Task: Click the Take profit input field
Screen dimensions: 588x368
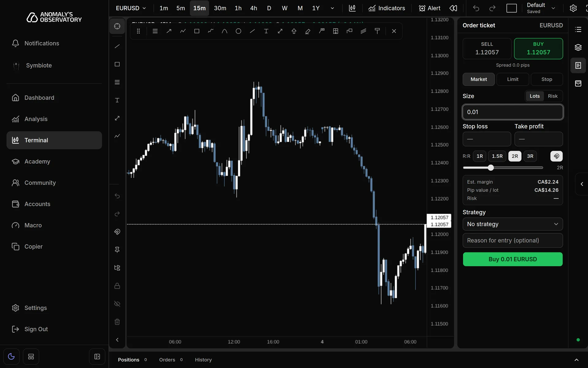Action: (x=539, y=139)
